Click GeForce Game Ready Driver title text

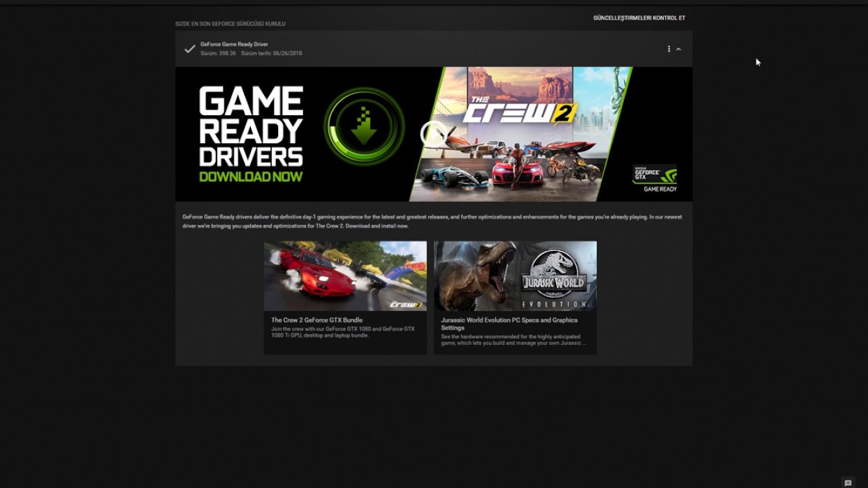234,44
